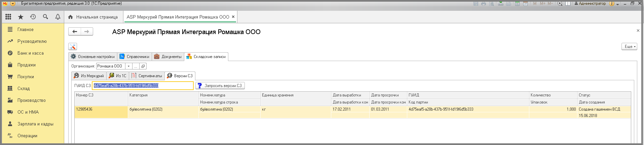
Task: Click the Категория column header
Action: pyautogui.click(x=163, y=95)
